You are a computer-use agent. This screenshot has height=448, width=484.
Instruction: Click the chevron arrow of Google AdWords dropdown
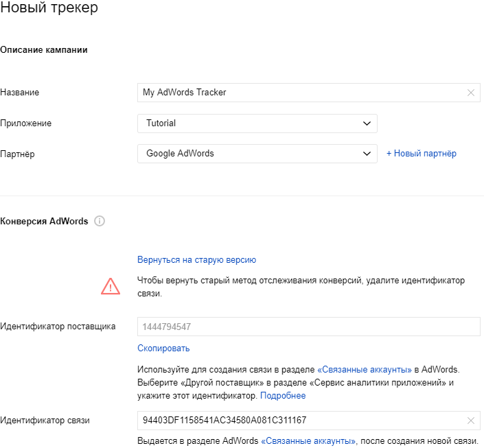click(x=367, y=154)
